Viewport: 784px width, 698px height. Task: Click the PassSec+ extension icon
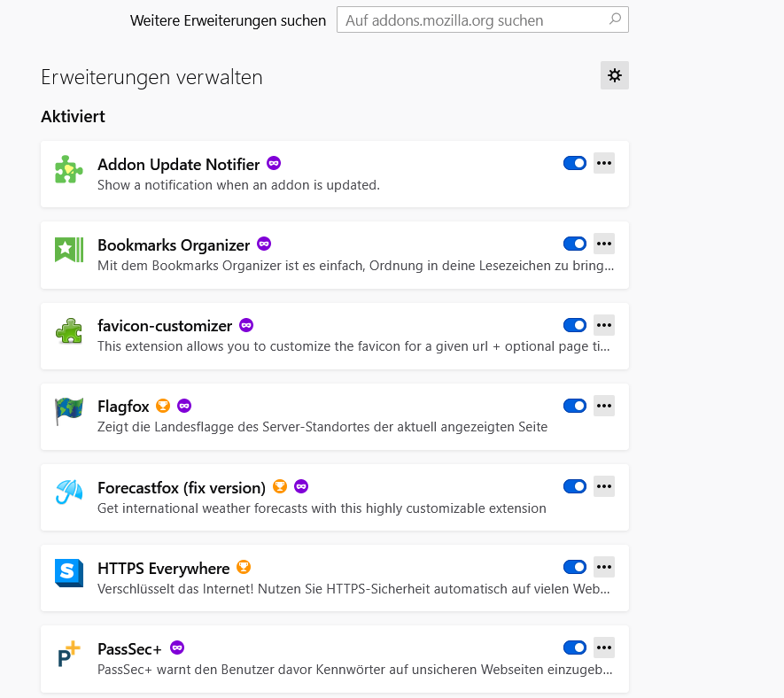click(68, 655)
